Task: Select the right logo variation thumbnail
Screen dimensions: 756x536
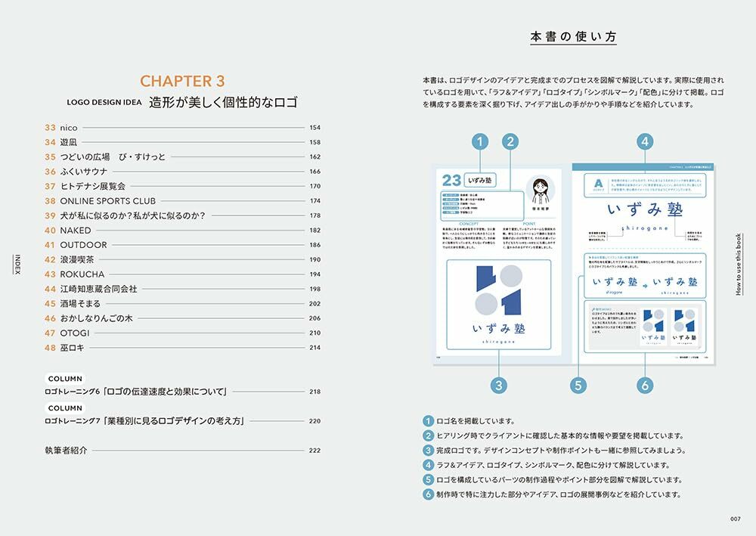Action: 684,327
